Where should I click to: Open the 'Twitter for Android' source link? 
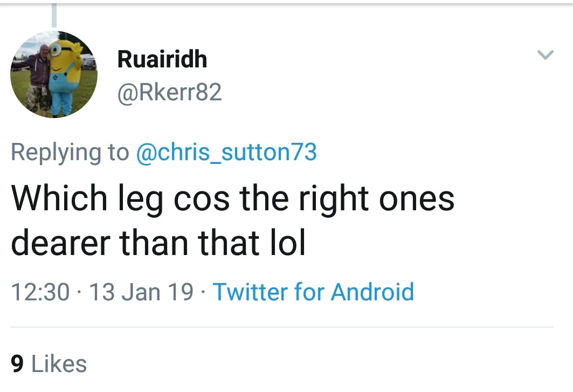313,292
